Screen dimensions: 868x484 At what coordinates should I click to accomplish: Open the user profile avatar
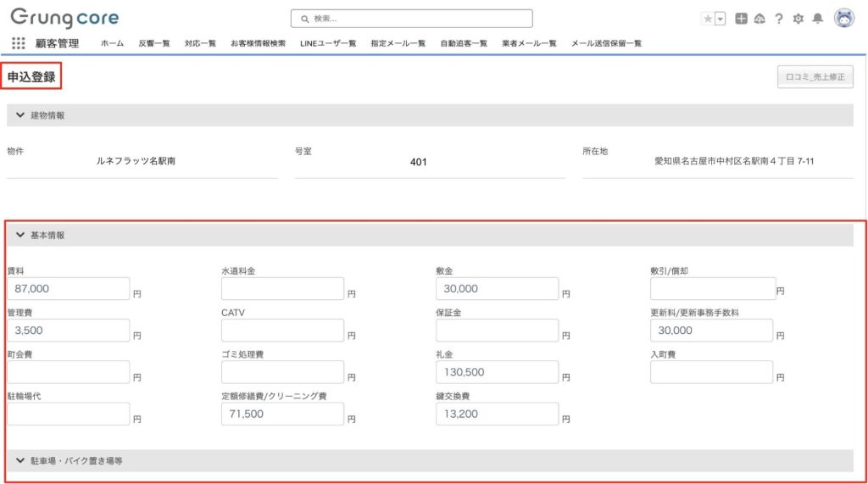coord(843,19)
